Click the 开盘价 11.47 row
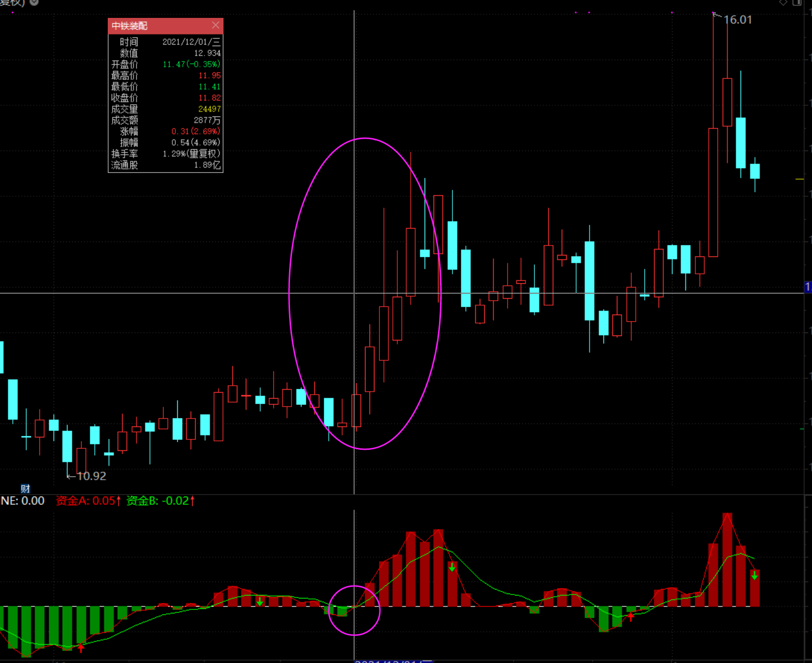Image resolution: width=812 pixels, height=663 pixels. [x=165, y=64]
